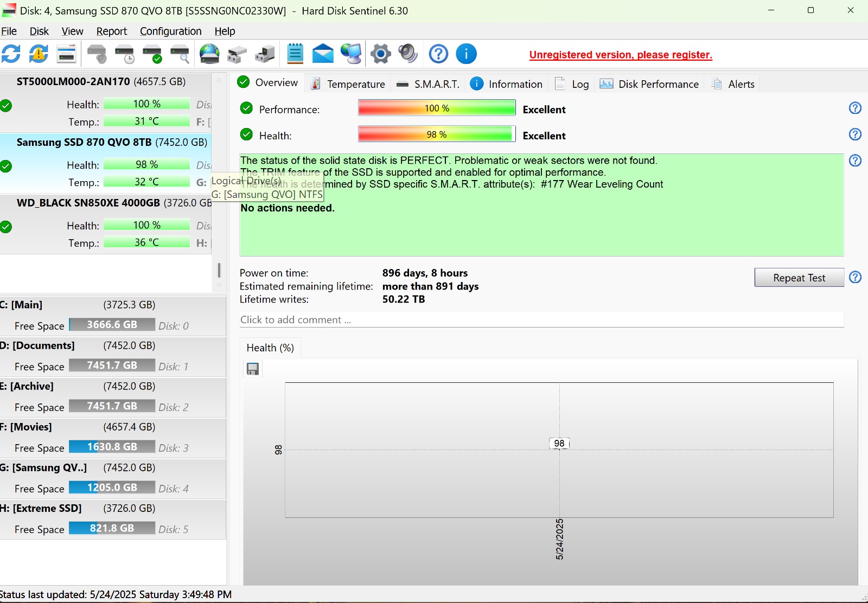Select the WD_BLACK SN850XE 4000GB disk

[106, 224]
